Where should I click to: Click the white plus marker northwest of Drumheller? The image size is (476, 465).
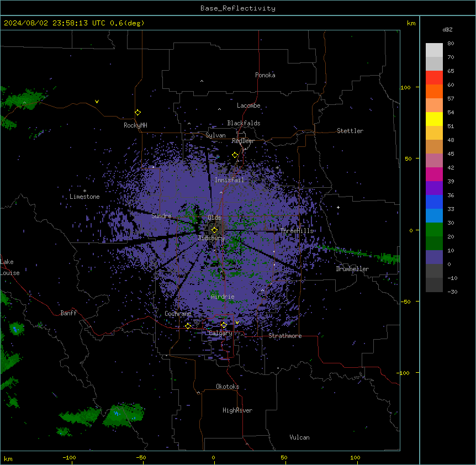coord(338,207)
